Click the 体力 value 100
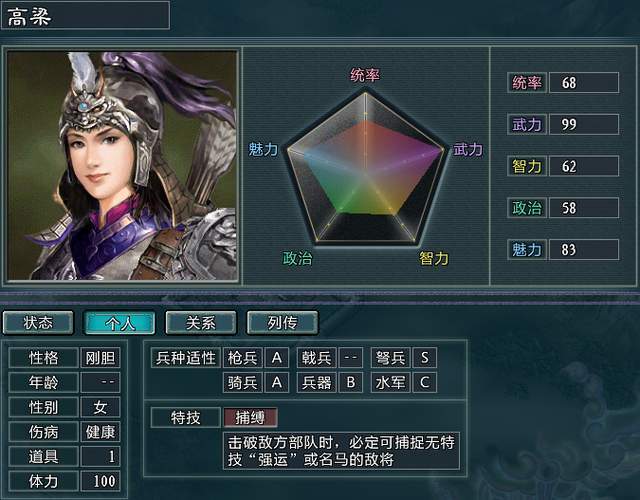Image resolution: width=640 pixels, height=500 pixels. click(x=100, y=481)
